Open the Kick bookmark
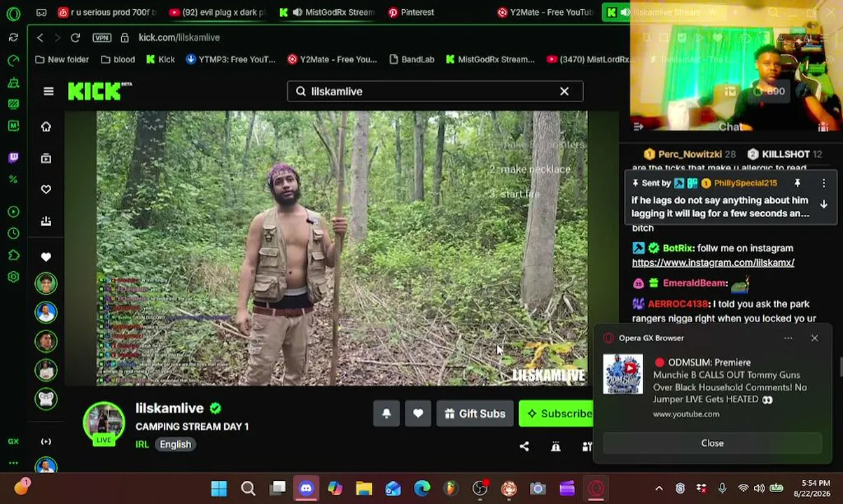The width and height of the screenshot is (843, 504). click(160, 59)
